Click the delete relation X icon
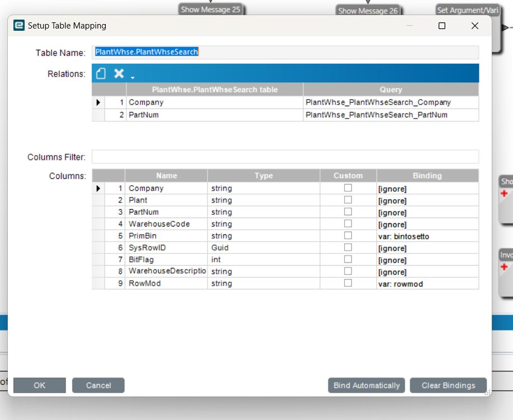This screenshot has width=513, height=420. [x=119, y=73]
